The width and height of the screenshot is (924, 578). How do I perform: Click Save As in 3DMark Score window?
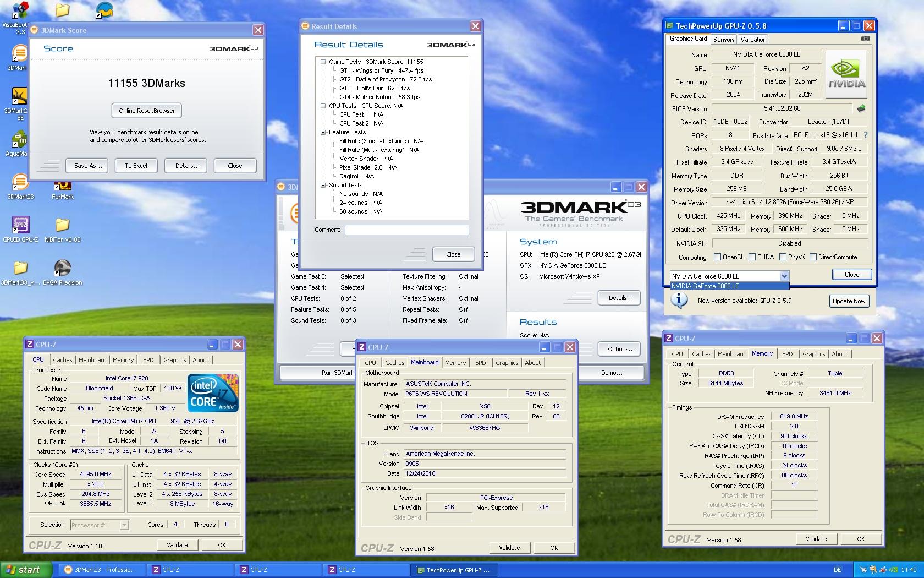(x=88, y=166)
